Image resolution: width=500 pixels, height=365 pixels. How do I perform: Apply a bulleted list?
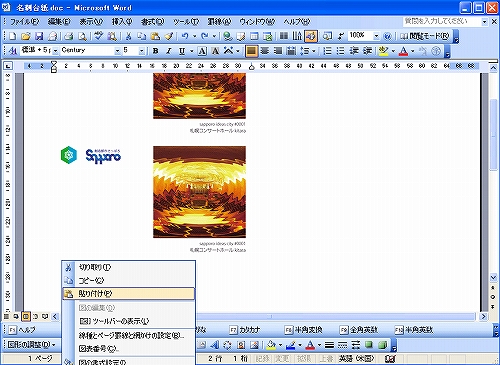[x=341, y=51]
